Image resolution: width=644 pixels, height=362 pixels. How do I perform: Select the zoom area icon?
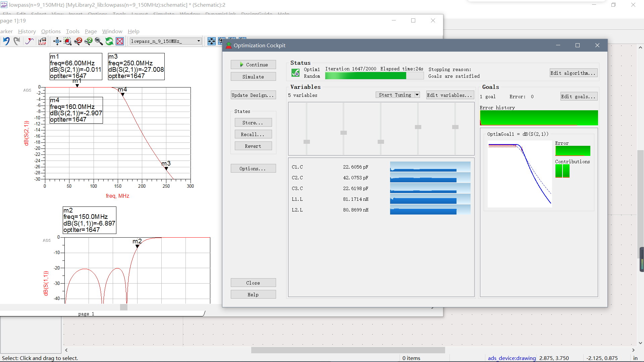click(x=67, y=41)
